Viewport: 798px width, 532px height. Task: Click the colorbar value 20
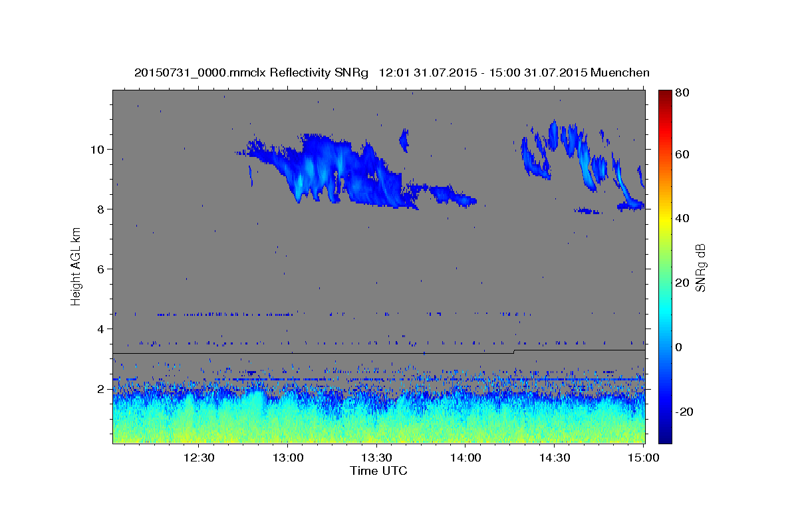tap(682, 283)
